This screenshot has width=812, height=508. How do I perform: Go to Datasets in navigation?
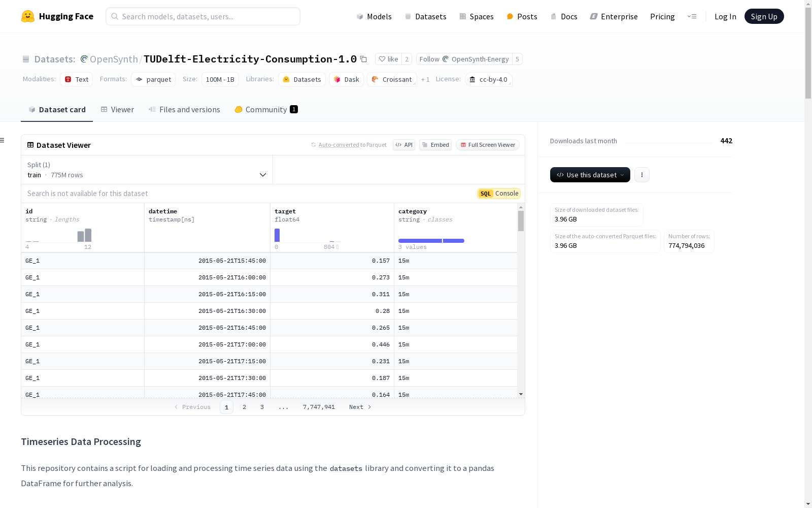coord(425,16)
